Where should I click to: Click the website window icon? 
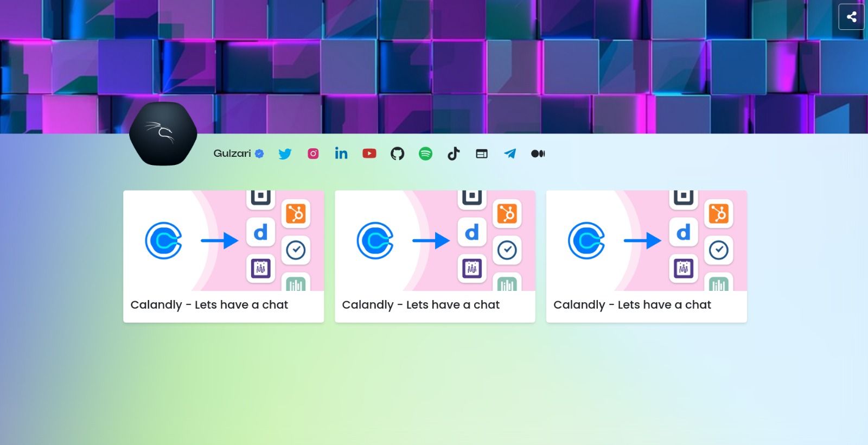[482, 154]
